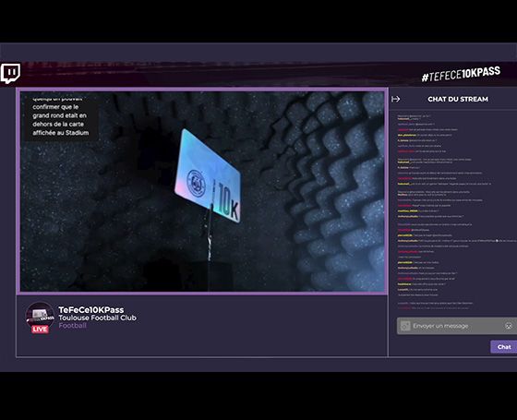Click the icon left of message field
The height and width of the screenshot is (420, 517).
click(x=405, y=326)
